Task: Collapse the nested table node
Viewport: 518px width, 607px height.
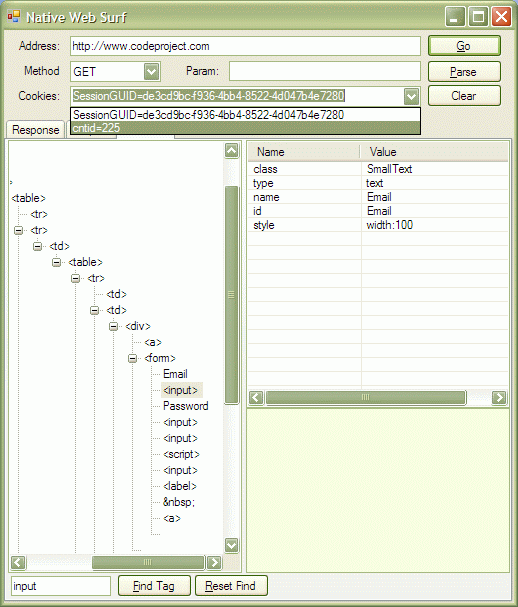Action: tap(57, 262)
